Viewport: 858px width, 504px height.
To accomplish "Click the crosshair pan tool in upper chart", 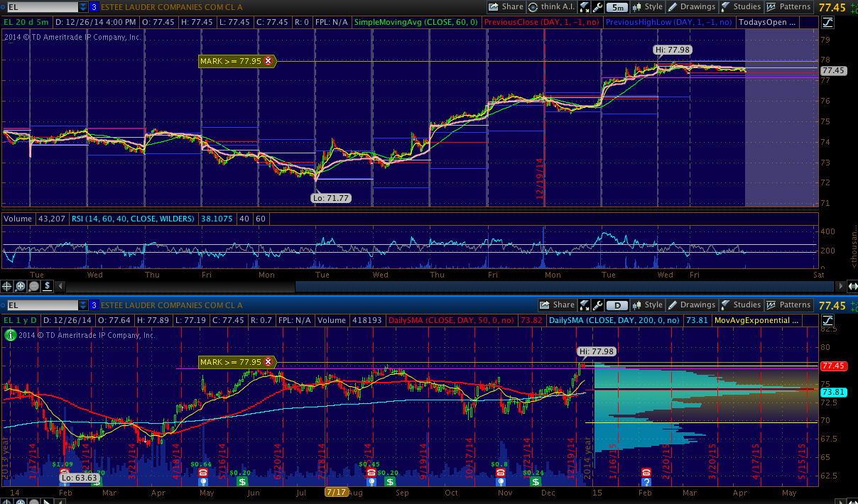I will click(x=7, y=287).
